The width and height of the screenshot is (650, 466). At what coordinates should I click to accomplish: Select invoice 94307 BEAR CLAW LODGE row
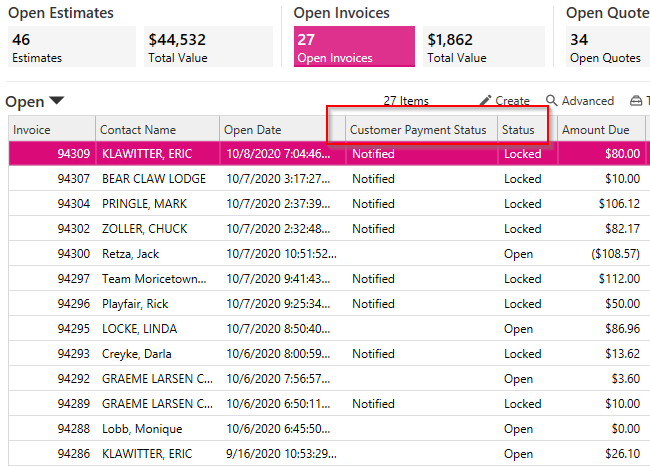pos(329,179)
